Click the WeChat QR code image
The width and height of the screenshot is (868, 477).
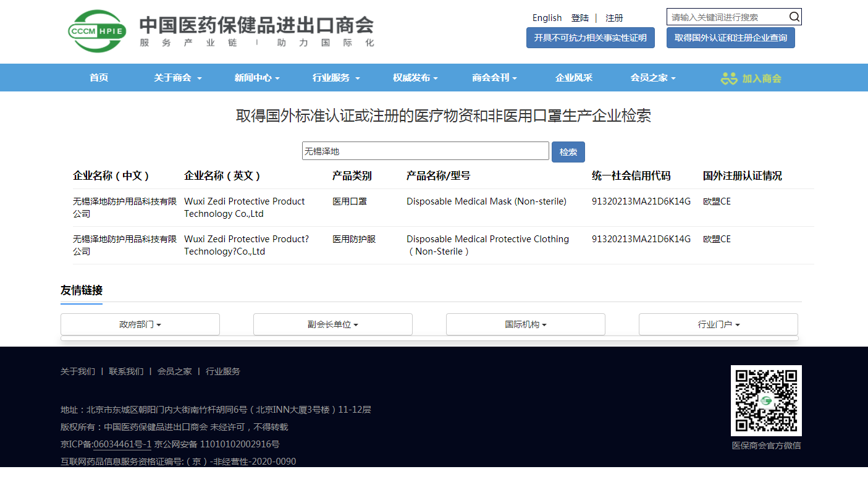[766, 400]
